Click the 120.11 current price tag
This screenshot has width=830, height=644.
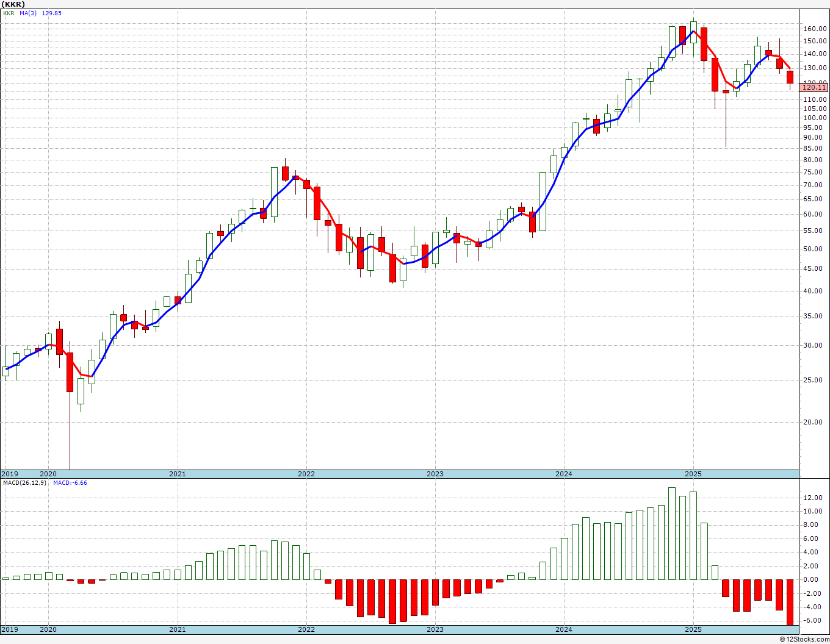[814, 88]
